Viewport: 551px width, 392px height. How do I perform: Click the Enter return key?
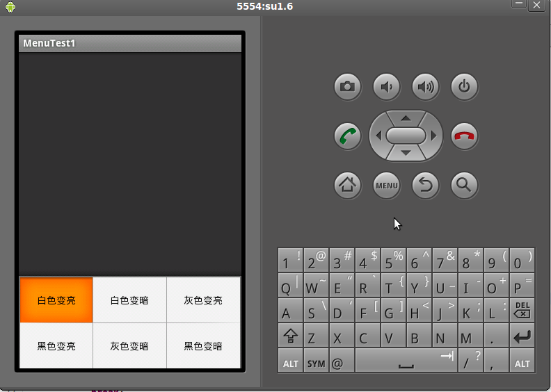tap(522, 336)
